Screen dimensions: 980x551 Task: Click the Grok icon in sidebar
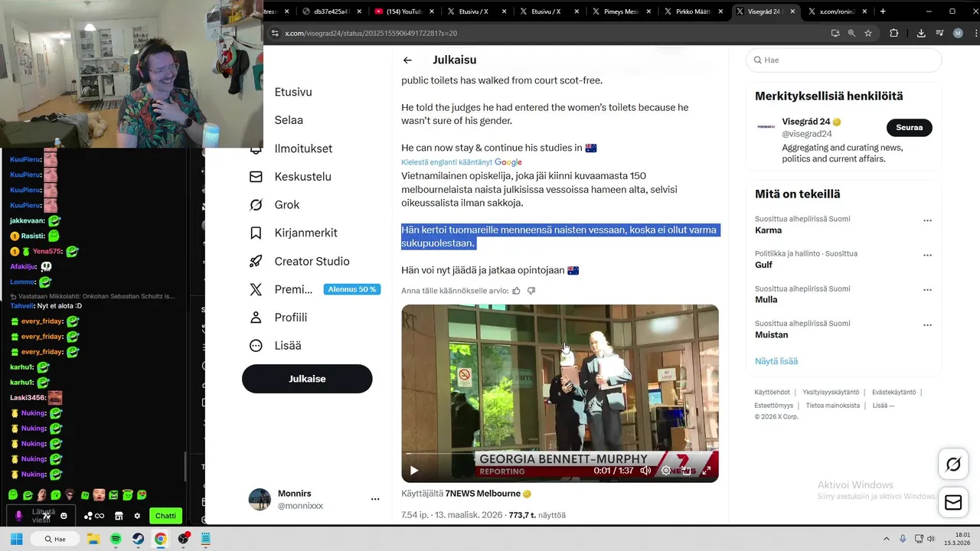[256, 204]
